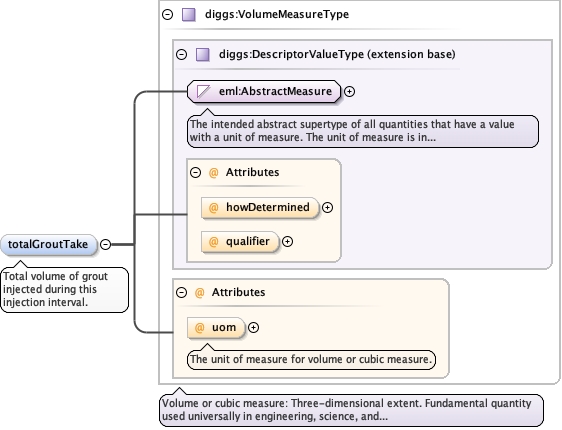Expand the uom attribute

click(253, 328)
